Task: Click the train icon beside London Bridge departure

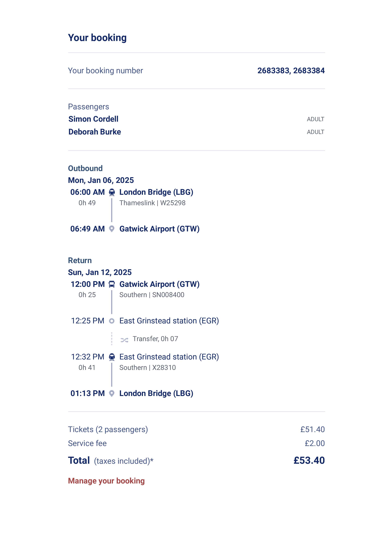Action: [x=112, y=192]
